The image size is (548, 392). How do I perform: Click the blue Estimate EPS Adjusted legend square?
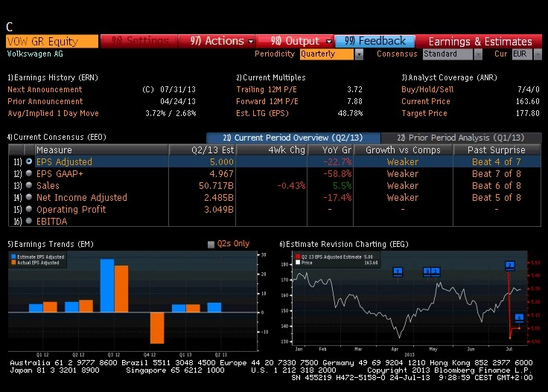tap(13, 257)
